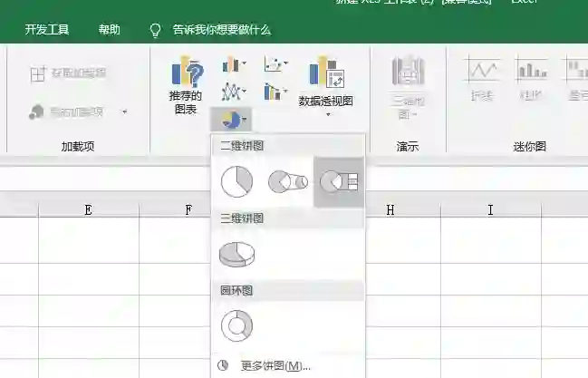Select column I header
The image size is (588, 378).
(x=491, y=209)
